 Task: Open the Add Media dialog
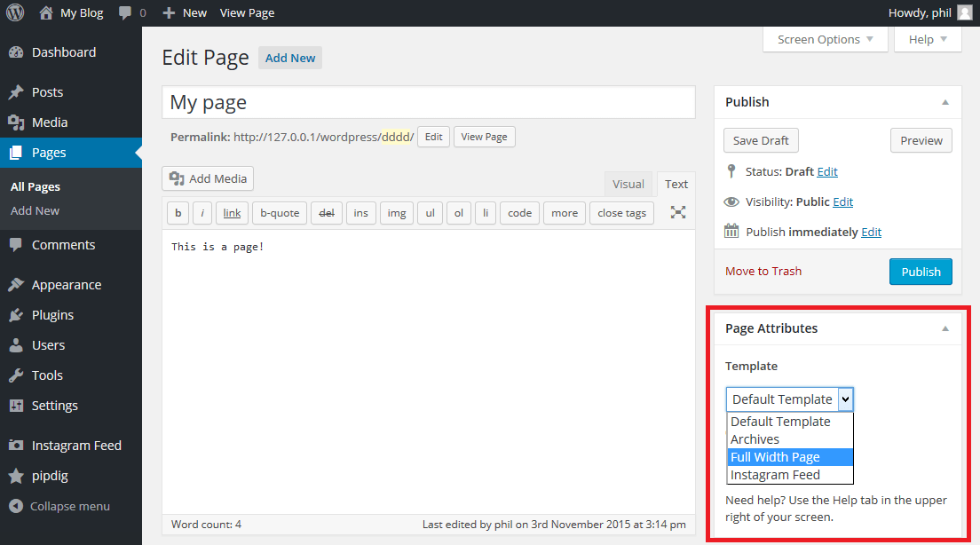(x=207, y=178)
